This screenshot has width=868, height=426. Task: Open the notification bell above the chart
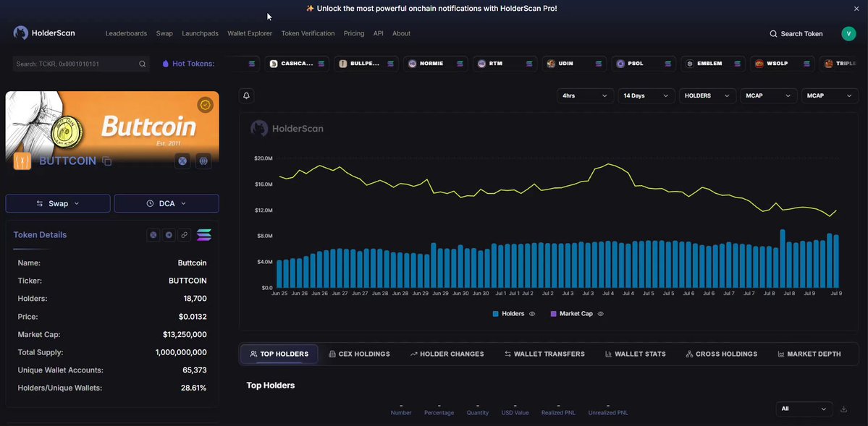pos(247,95)
